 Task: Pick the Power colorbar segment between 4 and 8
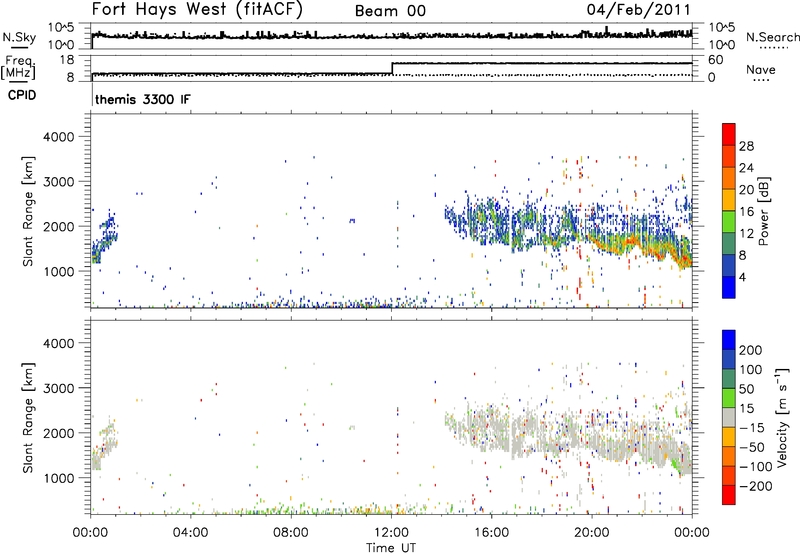pyautogui.click(x=729, y=265)
